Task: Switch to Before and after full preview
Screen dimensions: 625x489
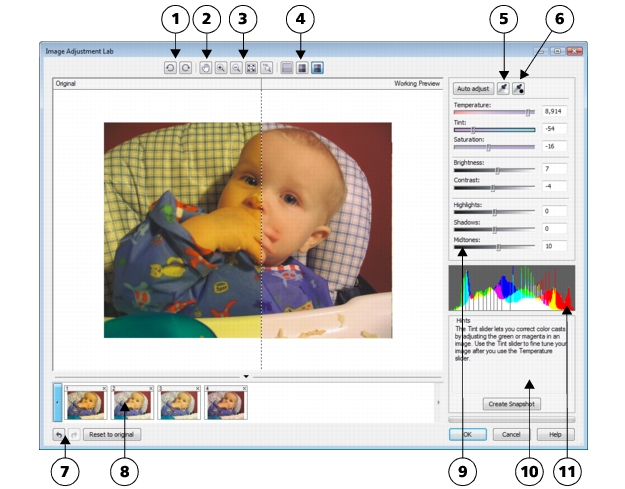Action: 302,68
